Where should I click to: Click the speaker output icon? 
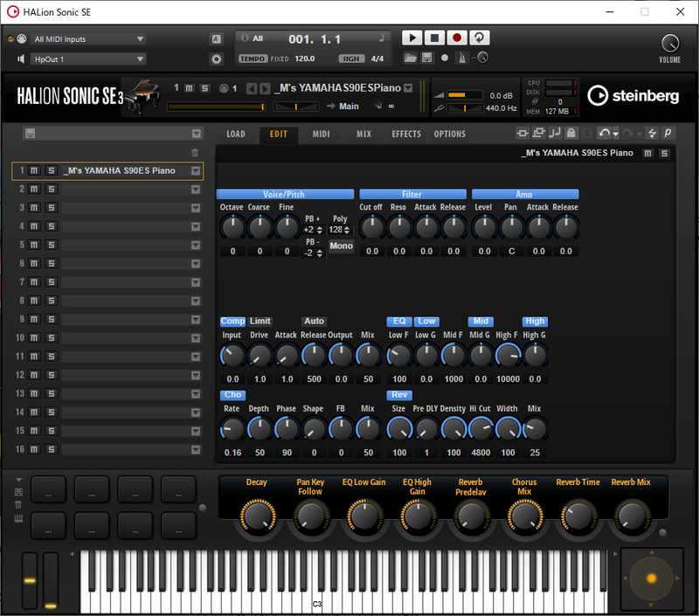(x=20, y=59)
